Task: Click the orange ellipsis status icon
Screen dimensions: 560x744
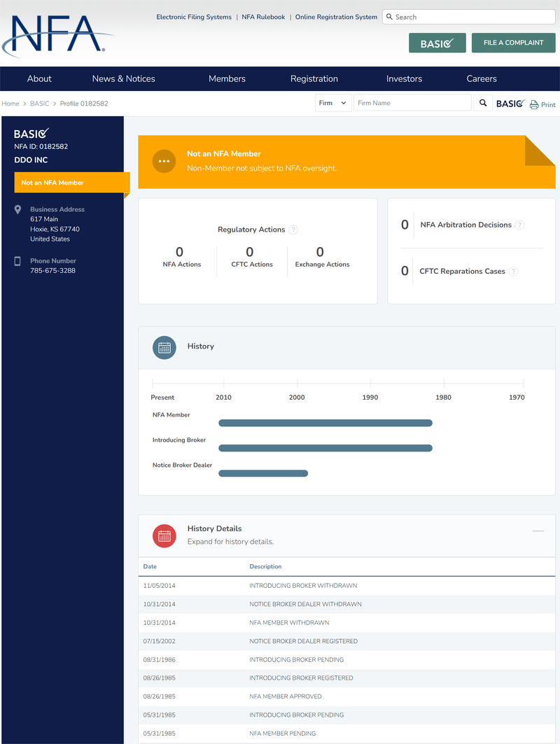Action: coord(164,161)
